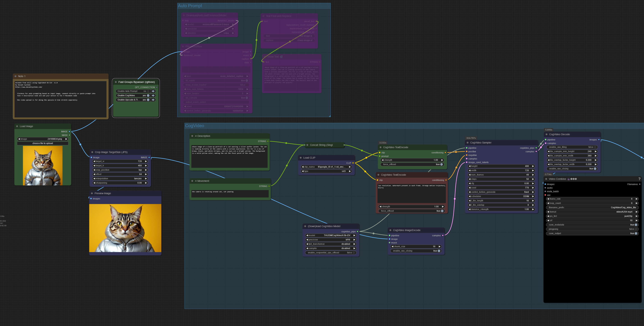The height and width of the screenshot is (326, 644).
Task: Click the navigate arrow beside Enable CogVideo
Action: click(x=153, y=95)
